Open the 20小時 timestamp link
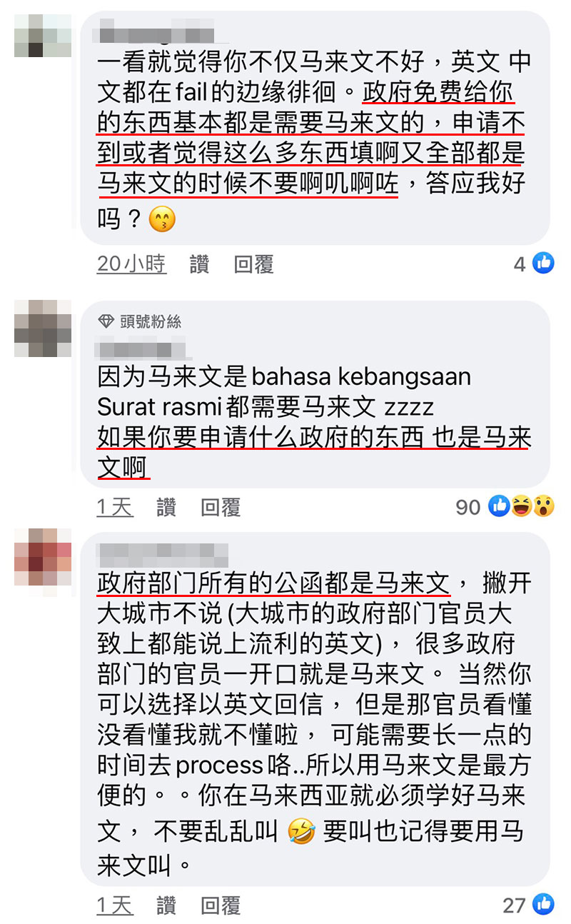571x924 pixels. (x=131, y=264)
